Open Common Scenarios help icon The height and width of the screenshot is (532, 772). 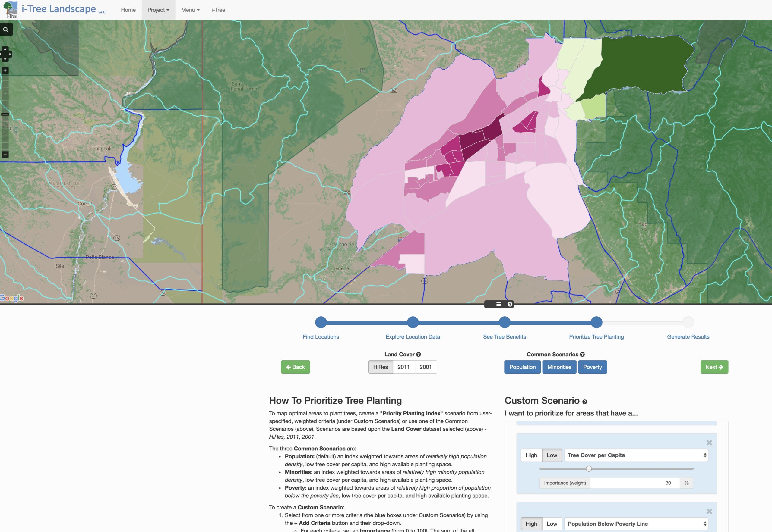coord(582,354)
